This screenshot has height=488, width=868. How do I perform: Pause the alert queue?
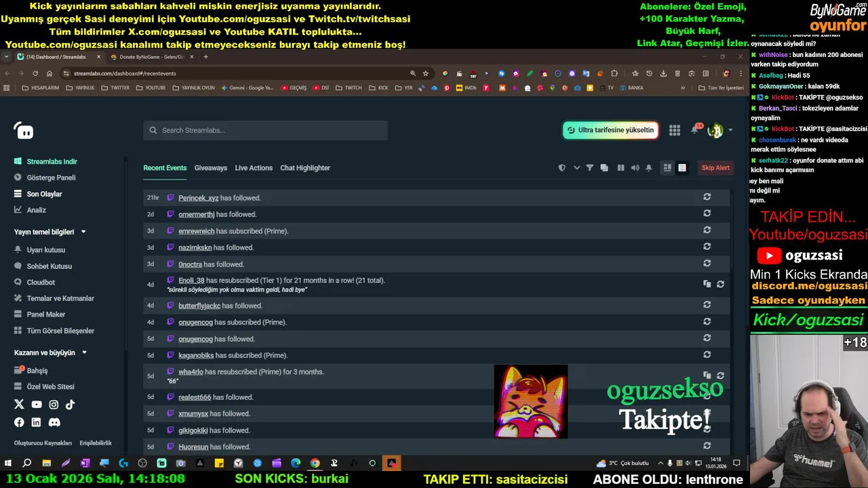(x=620, y=168)
